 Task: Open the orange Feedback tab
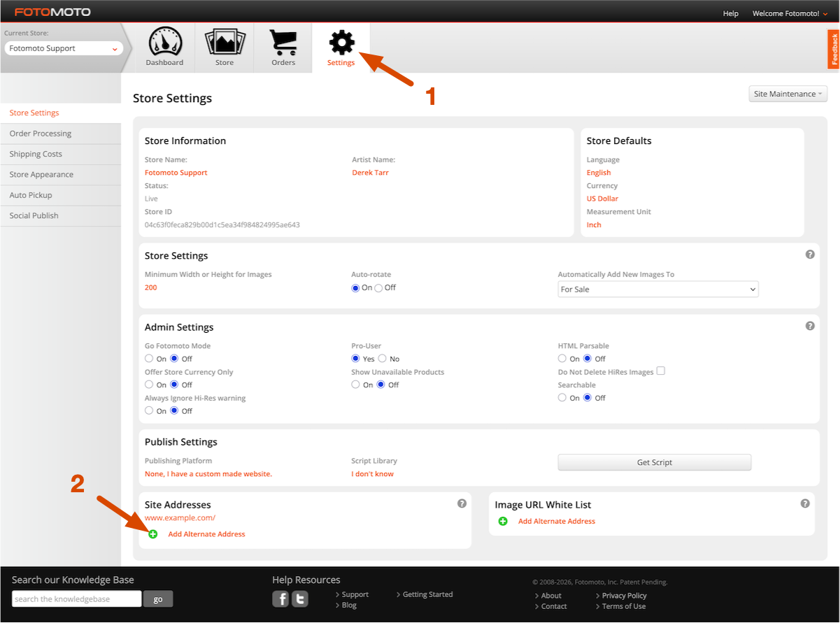coord(833,49)
